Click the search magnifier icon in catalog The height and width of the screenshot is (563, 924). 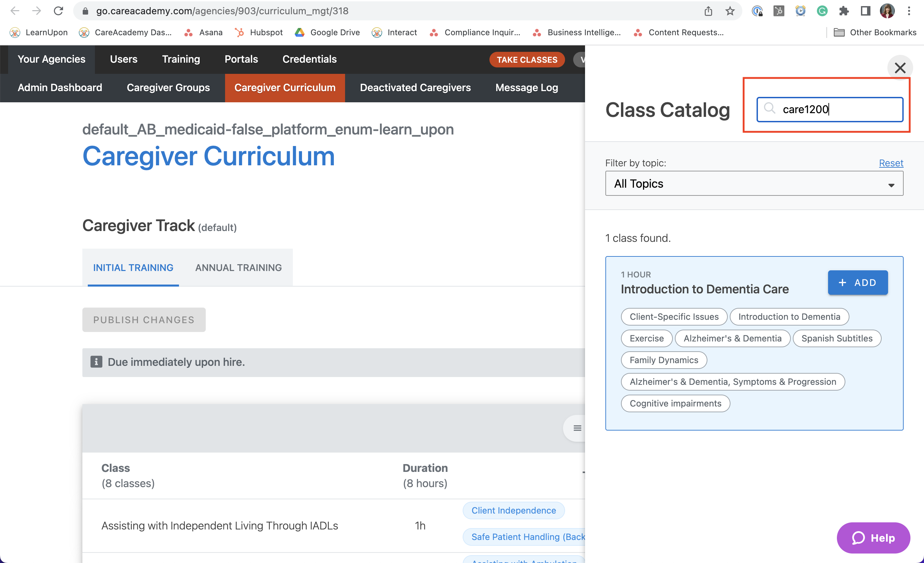(769, 108)
